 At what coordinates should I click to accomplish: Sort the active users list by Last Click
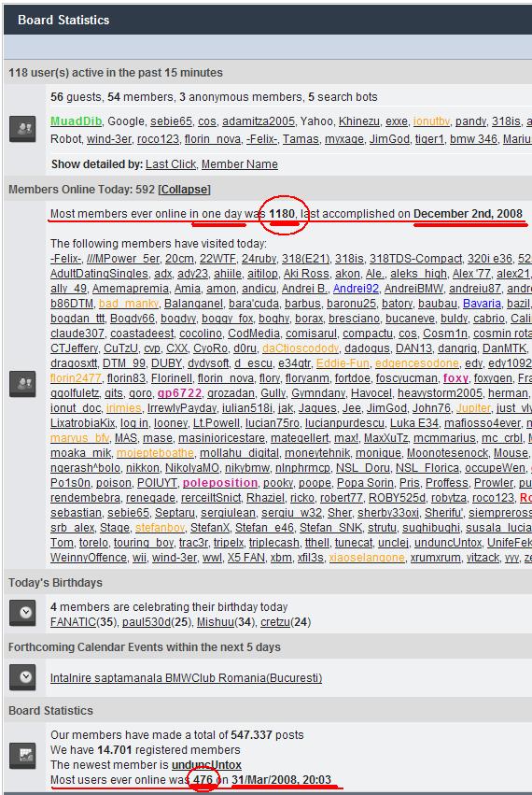pos(171,164)
